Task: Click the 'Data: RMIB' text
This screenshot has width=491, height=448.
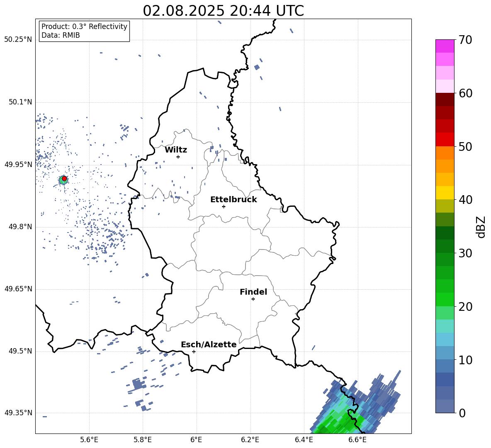Action: tap(61, 35)
